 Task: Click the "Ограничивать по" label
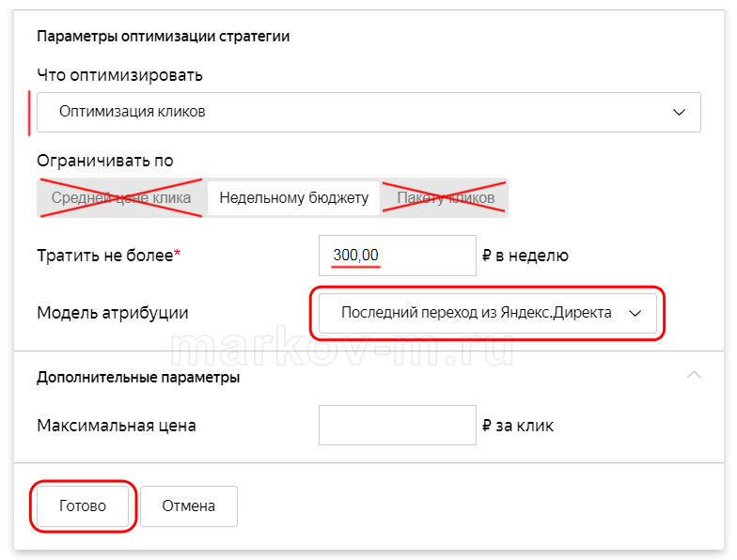(x=104, y=161)
